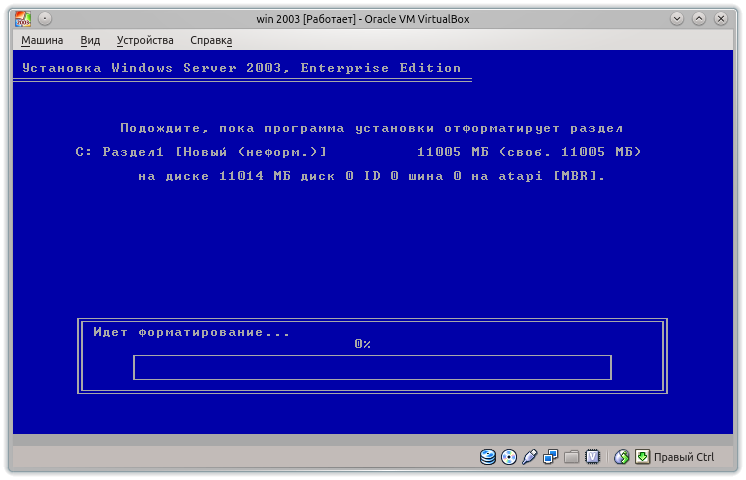Close the VirtualBox window
This screenshot has width=746, height=480.
point(721,19)
